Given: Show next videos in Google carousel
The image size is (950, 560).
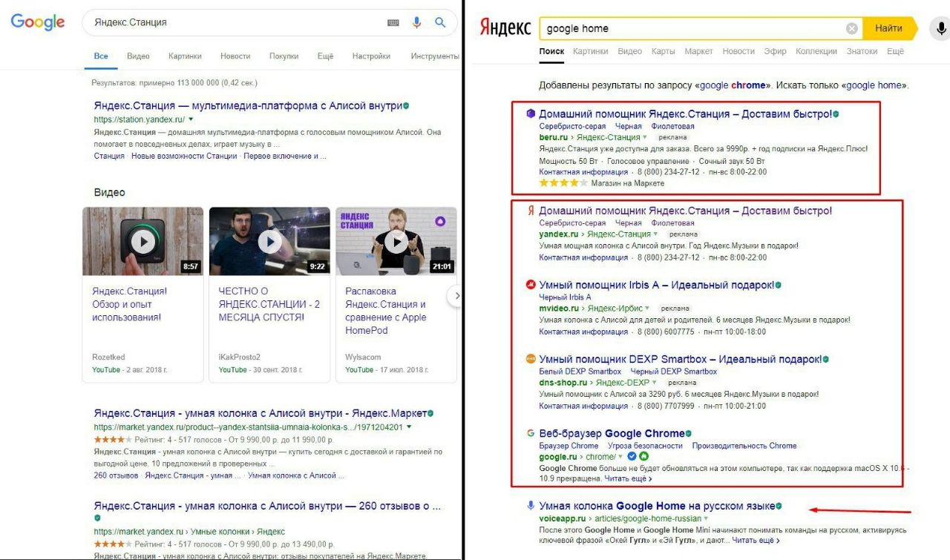Looking at the screenshot, I should tap(456, 296).
